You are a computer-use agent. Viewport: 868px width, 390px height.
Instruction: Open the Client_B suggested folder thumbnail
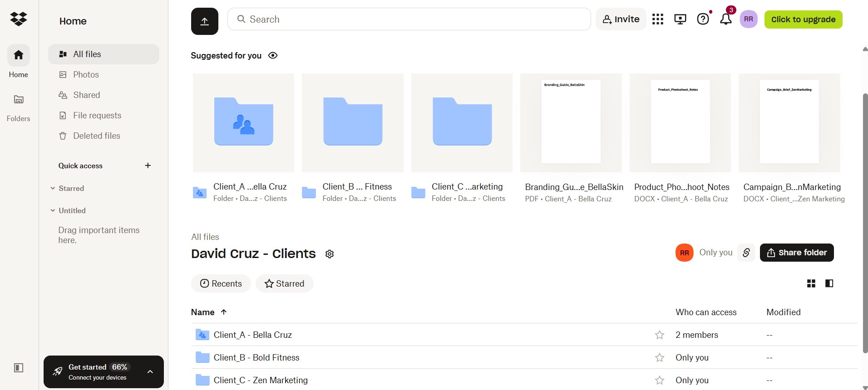353,123
